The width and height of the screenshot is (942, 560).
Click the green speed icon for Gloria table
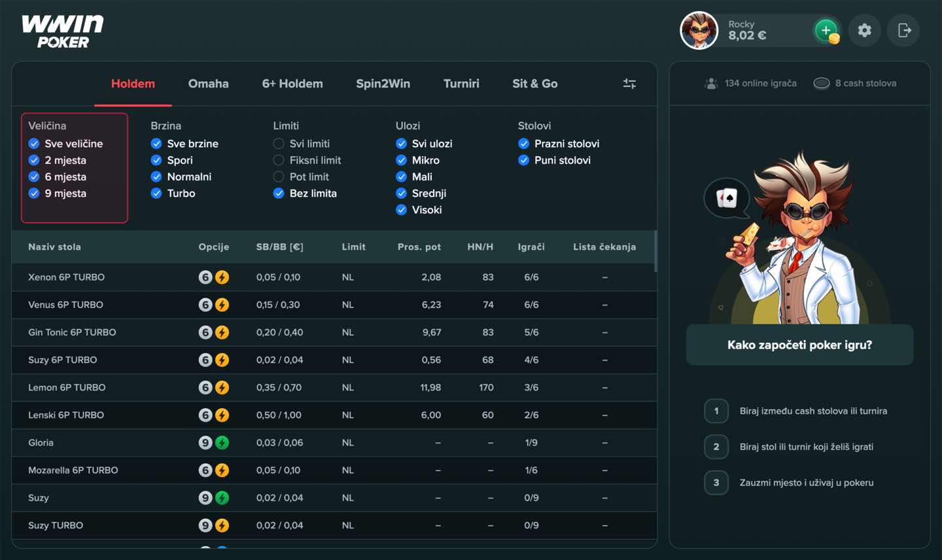(x=222, y=443)
